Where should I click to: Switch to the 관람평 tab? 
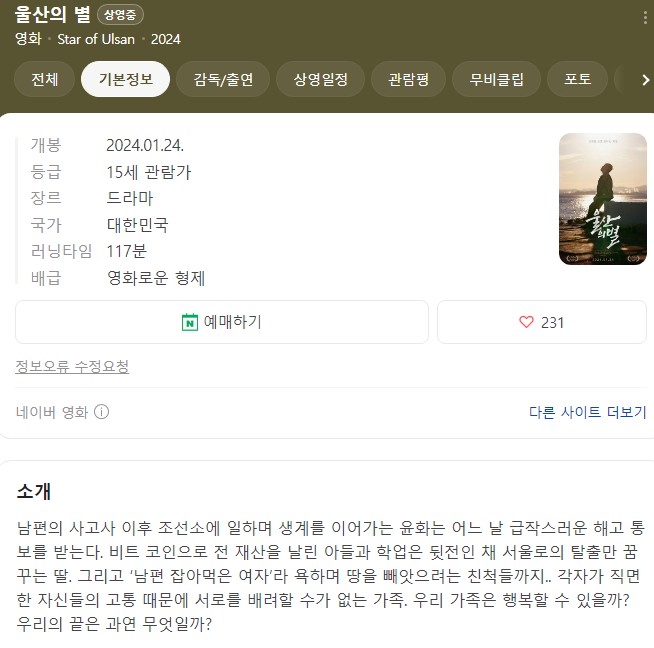pos(408,79)
